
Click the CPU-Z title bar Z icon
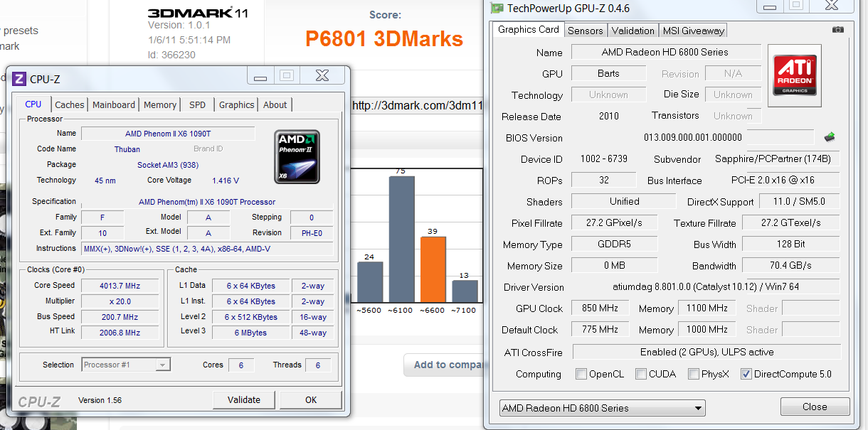click(x=19, y=79)
